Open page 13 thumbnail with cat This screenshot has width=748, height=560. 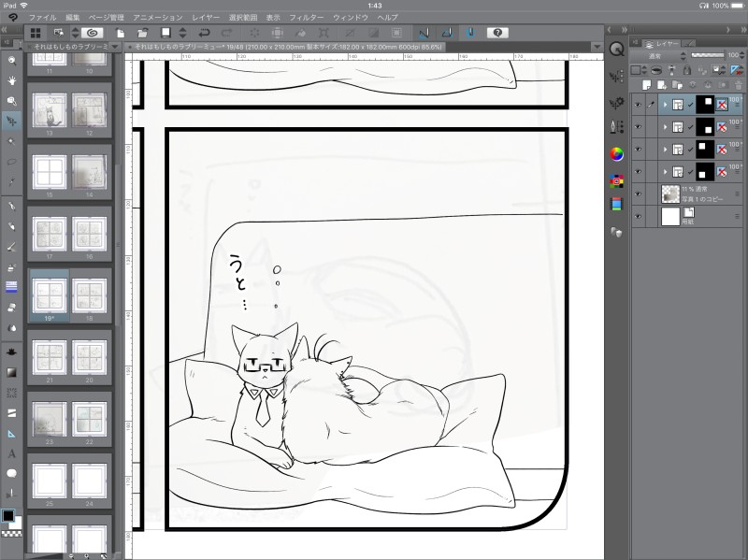(x=50, y=110)
